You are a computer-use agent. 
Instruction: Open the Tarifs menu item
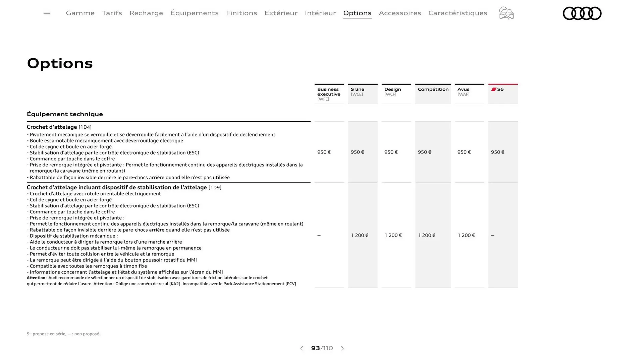(x=112, y=13)
